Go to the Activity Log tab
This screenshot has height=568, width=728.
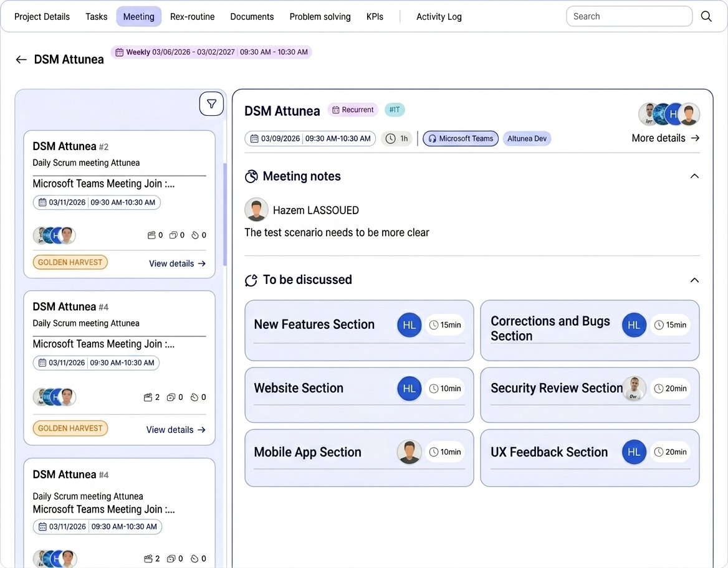[x=439, y=17]
